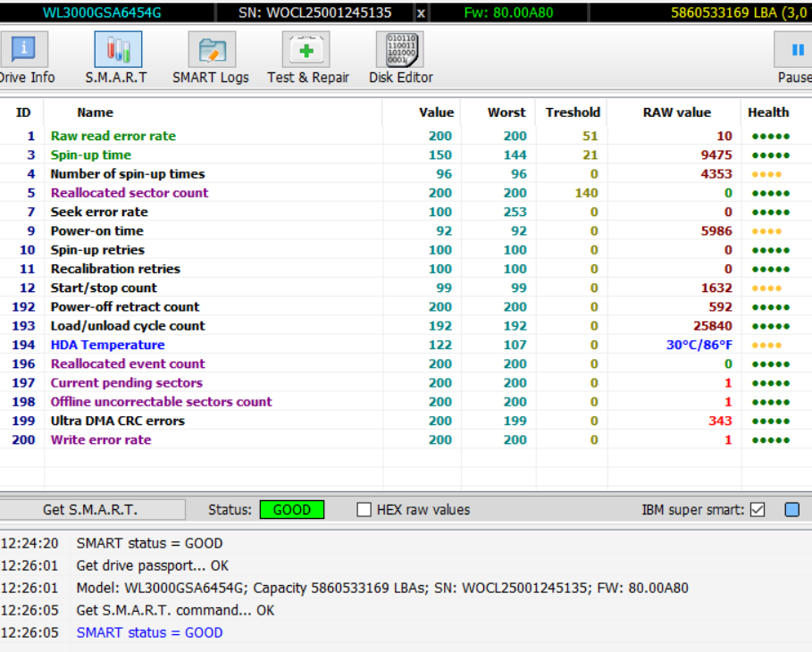The height and width of the screenshot is (652, 812).
Task: Launch the Test & Repair tool
Action: (307, 58)
